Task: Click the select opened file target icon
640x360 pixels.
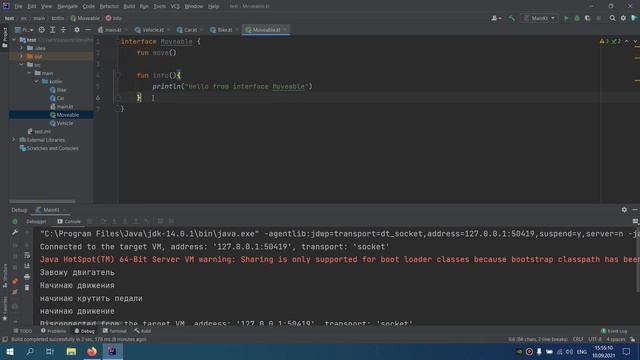Action: 42,30
